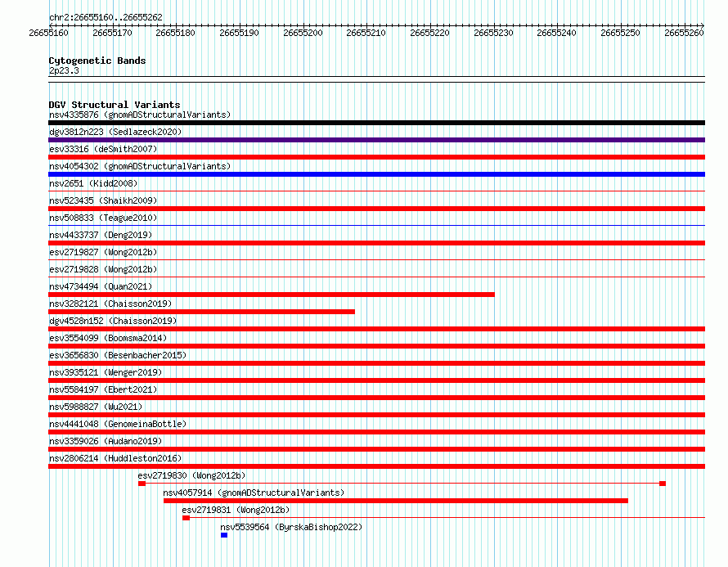Viewport: 728px width, 567px height.
Task: Click the chr2:26655160..26655262 region label
Action: pyautogui.click(x=106, y=17)
